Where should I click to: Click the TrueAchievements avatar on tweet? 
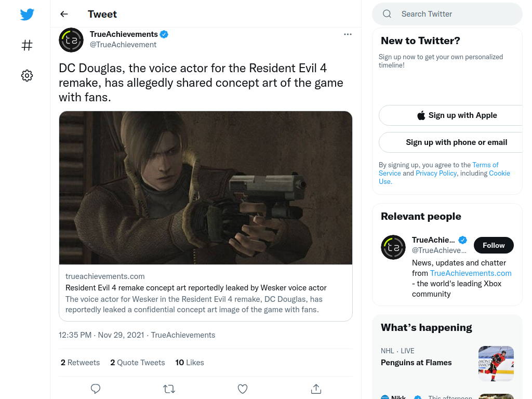pos(71,40)
